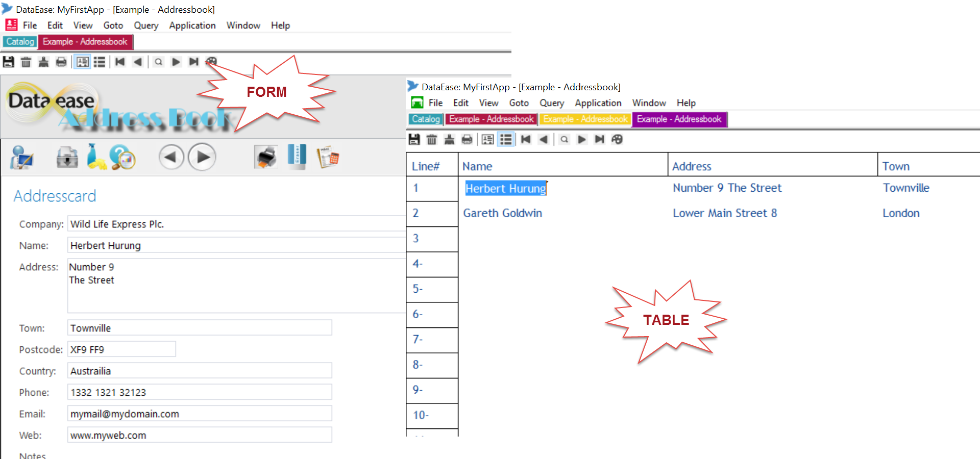
Task: Select the purple Example - Addressbook tab in table window
Action: [679, 119]
